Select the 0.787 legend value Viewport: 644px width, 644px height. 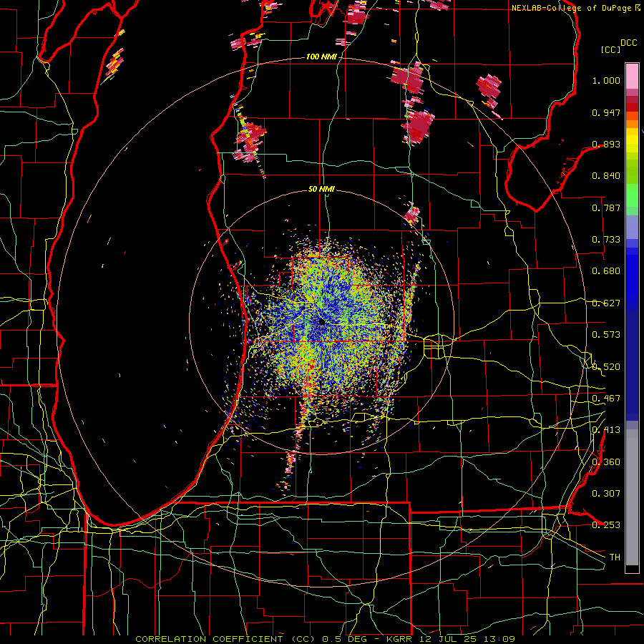pos(606,208)
